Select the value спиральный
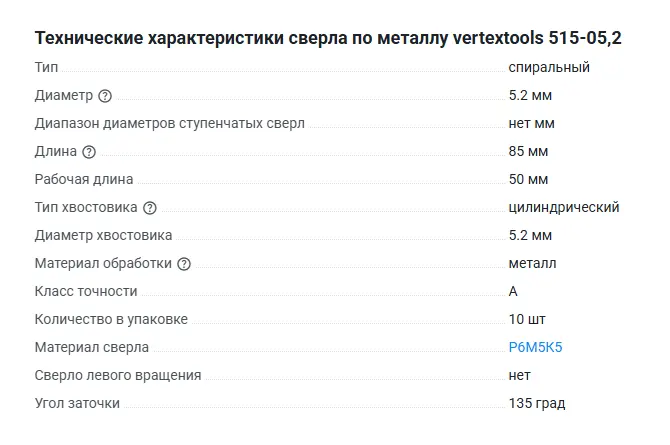Screen dimensions: 670x445 (549, 67)
